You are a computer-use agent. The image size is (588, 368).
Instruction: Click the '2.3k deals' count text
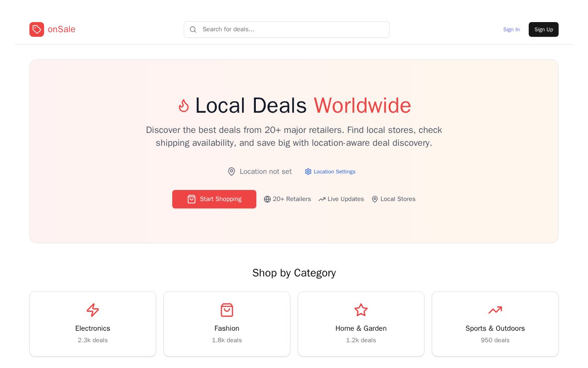point(93,340)
